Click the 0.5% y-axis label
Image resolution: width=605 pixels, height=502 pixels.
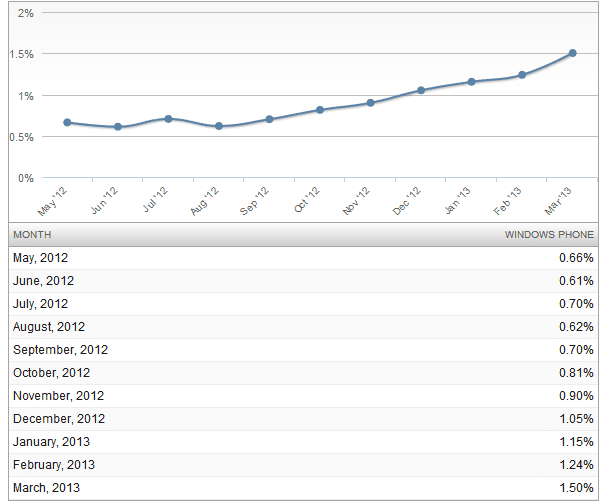click(x=22, y=137)
